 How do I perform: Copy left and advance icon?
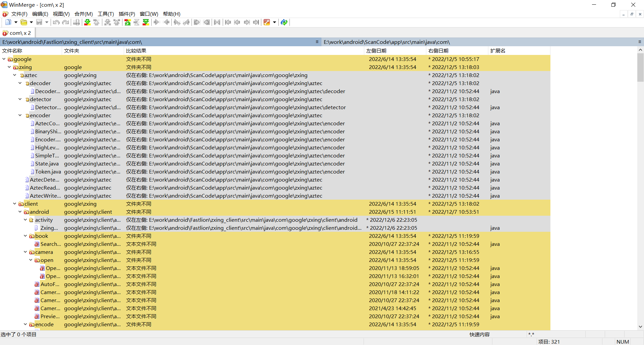tap(186, 22)
